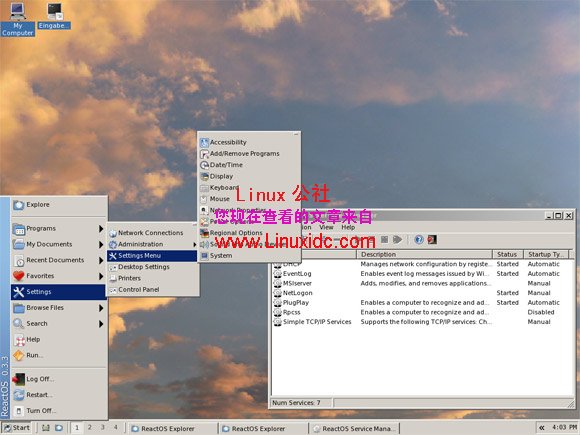Open Date/Time applet

[x=249, y=165]
